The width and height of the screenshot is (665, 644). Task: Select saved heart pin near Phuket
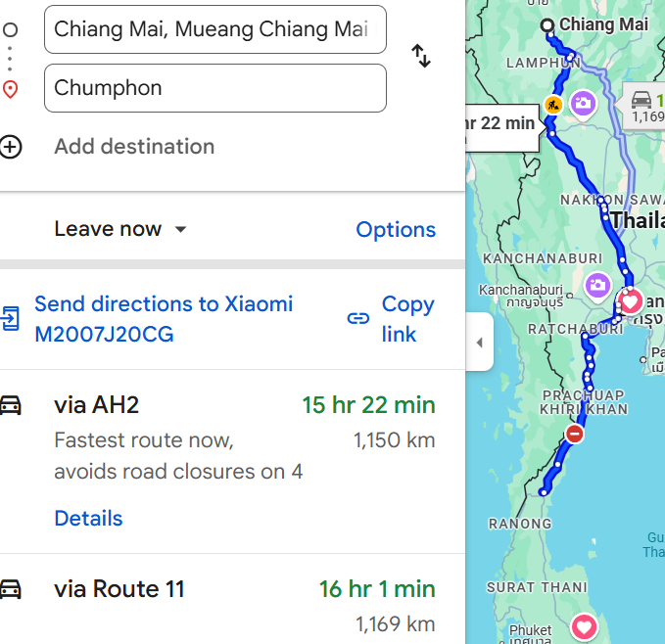[584, 628]
